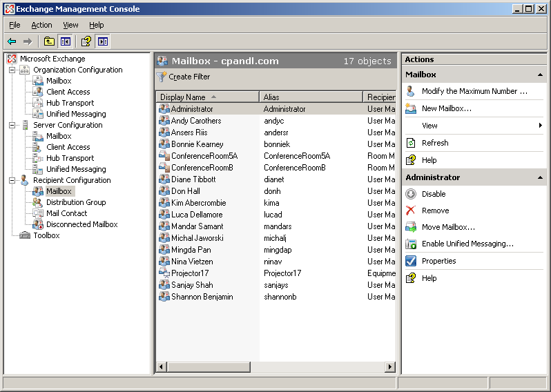Viewport: 551px width, 392px height.
Task: Select the Kim Abercrombie mailbox row
Action: tap(276, 203)
